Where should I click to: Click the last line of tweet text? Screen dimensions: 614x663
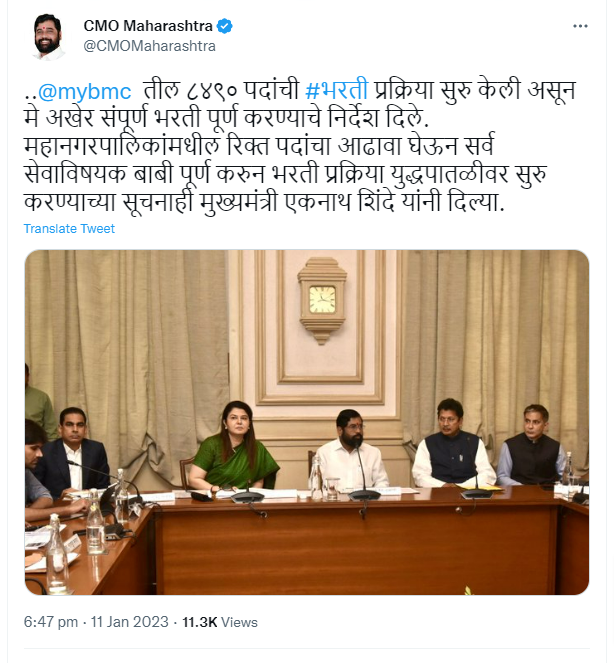(x=264, y=201)
